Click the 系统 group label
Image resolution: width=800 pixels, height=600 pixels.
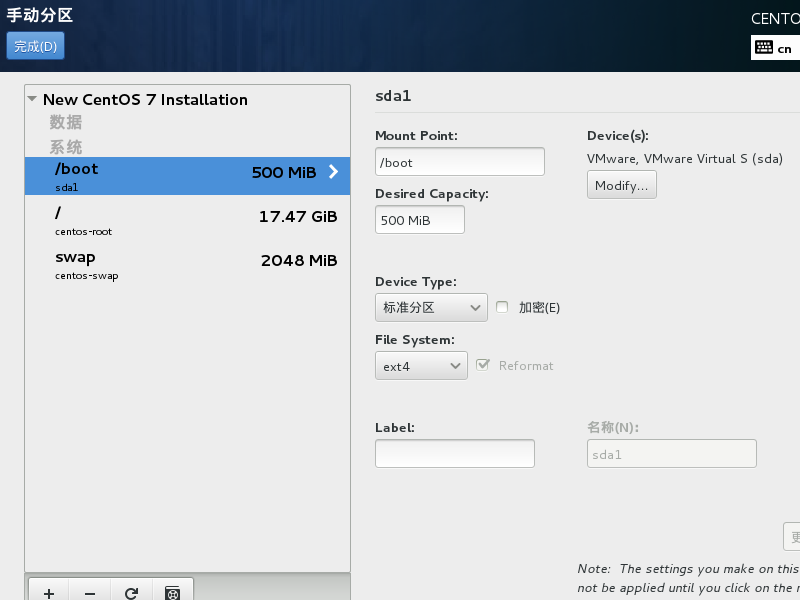pyautogui.click(x=65, y=147)
